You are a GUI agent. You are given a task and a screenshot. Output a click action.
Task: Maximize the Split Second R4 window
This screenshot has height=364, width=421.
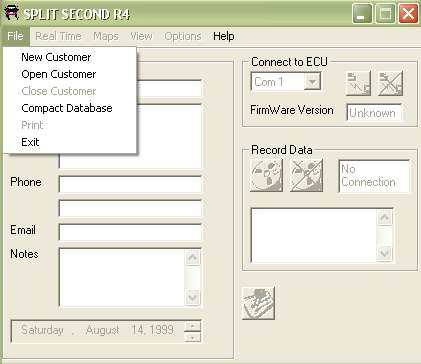click(x=385, y=14)
